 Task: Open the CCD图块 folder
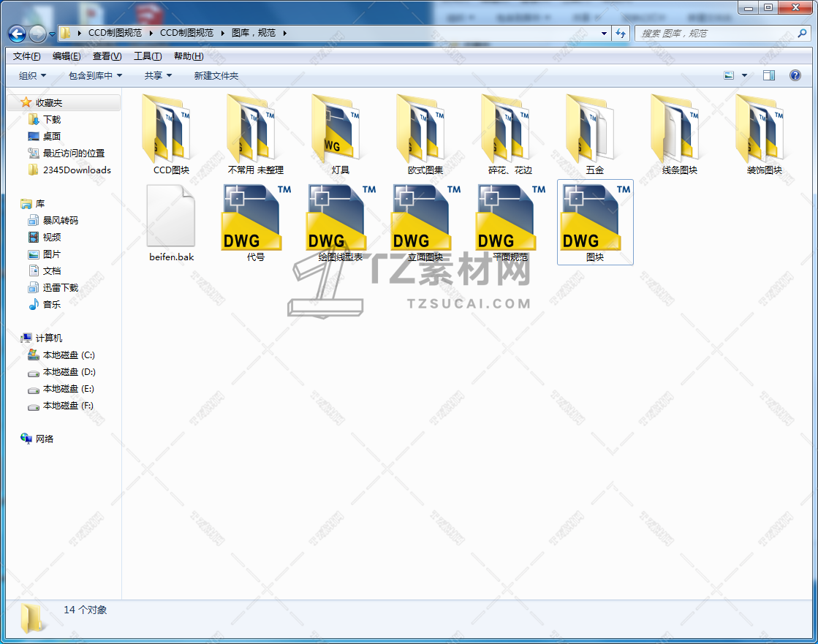coord(171,135)
